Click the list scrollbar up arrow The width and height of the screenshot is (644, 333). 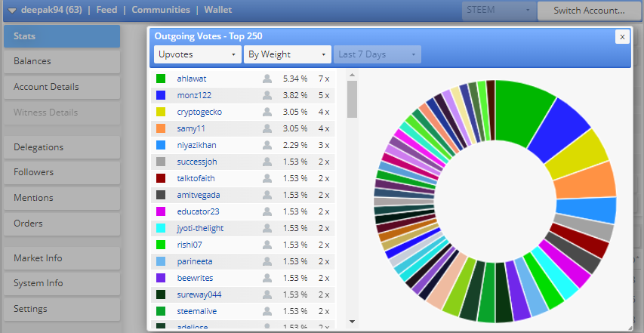[x=352, y=75]
